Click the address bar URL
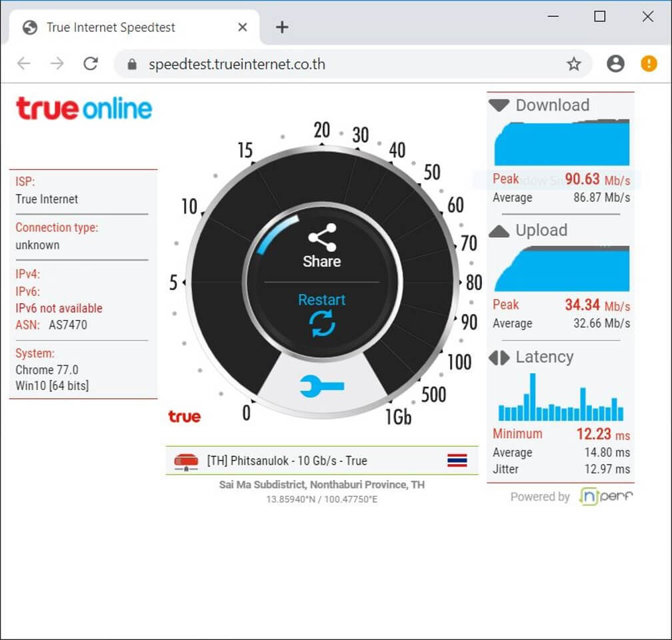The image size is (672, 640). pyautogui.click(x=237, y=64)
